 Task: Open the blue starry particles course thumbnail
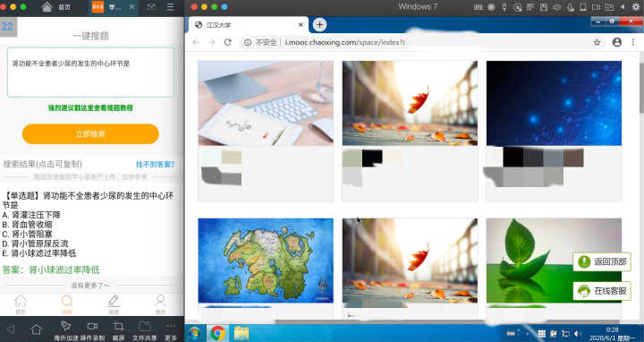[x=554, y=103]
